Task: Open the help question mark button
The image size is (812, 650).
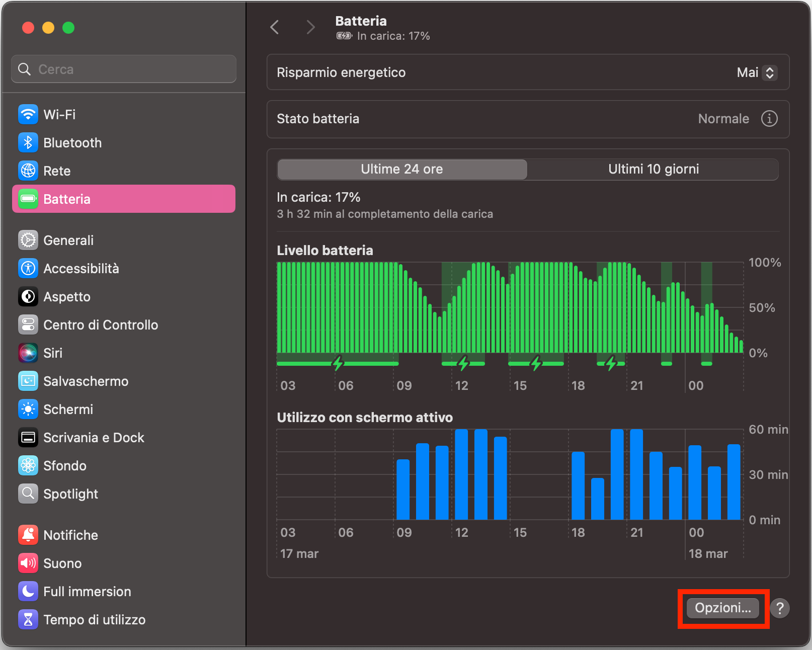Action: pyautogui.click(x=780, y=608)
